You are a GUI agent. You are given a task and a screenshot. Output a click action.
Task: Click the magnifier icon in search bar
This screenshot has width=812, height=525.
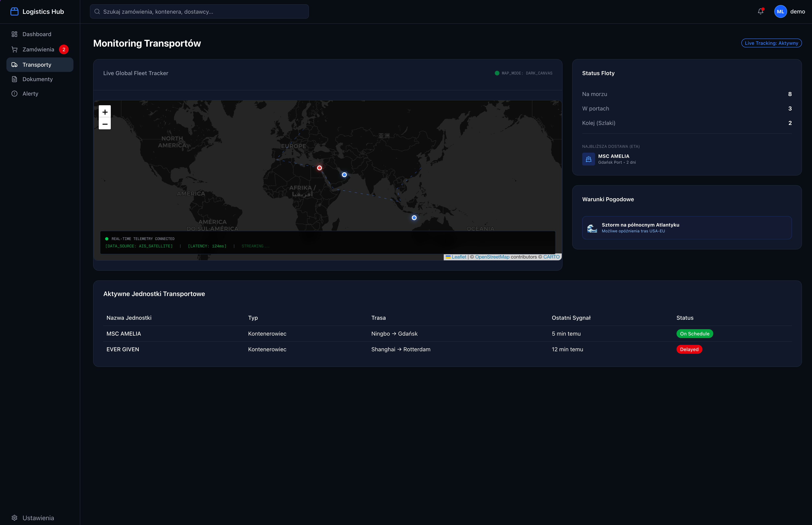(97, 12)
